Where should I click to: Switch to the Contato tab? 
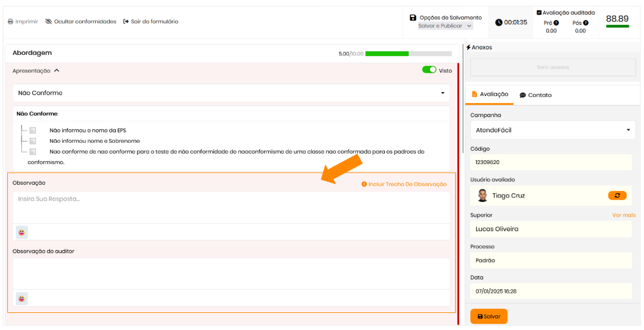(535, 95)
